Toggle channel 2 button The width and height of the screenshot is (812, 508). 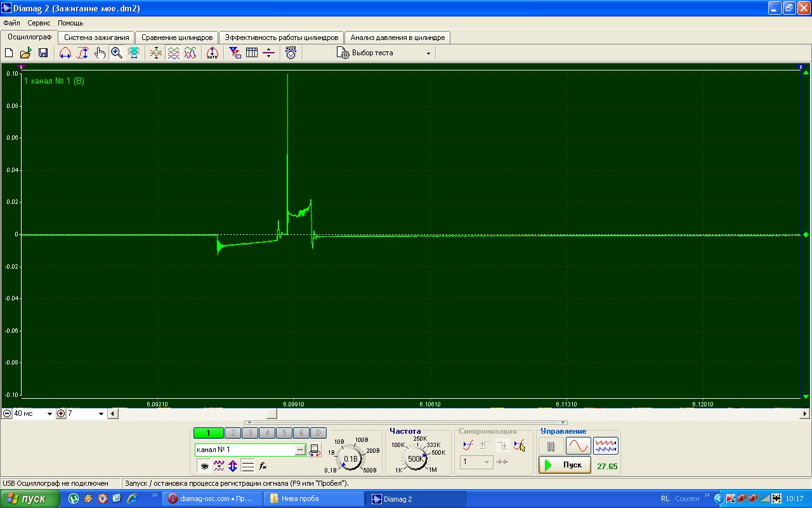pos(233,433)
